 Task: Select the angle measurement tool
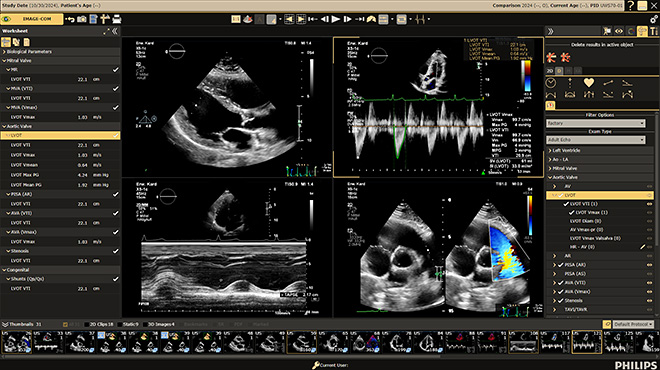click(627, 83)
